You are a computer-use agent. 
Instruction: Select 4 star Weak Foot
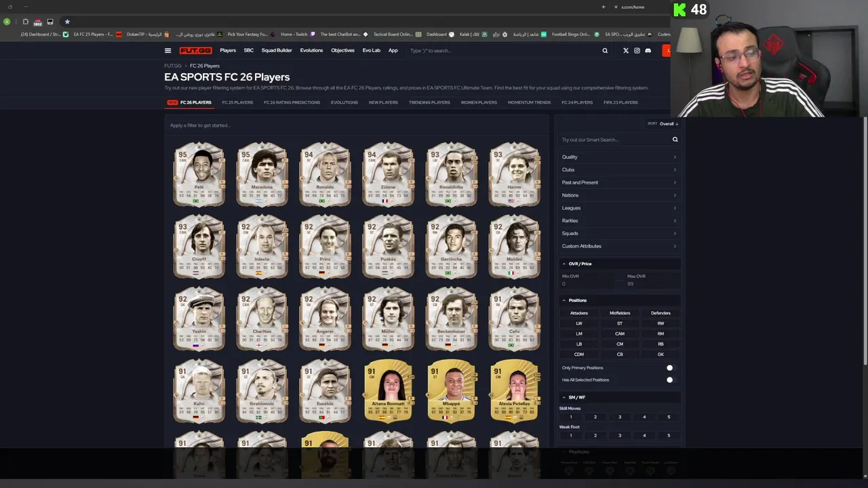click(x=644, y=435)
